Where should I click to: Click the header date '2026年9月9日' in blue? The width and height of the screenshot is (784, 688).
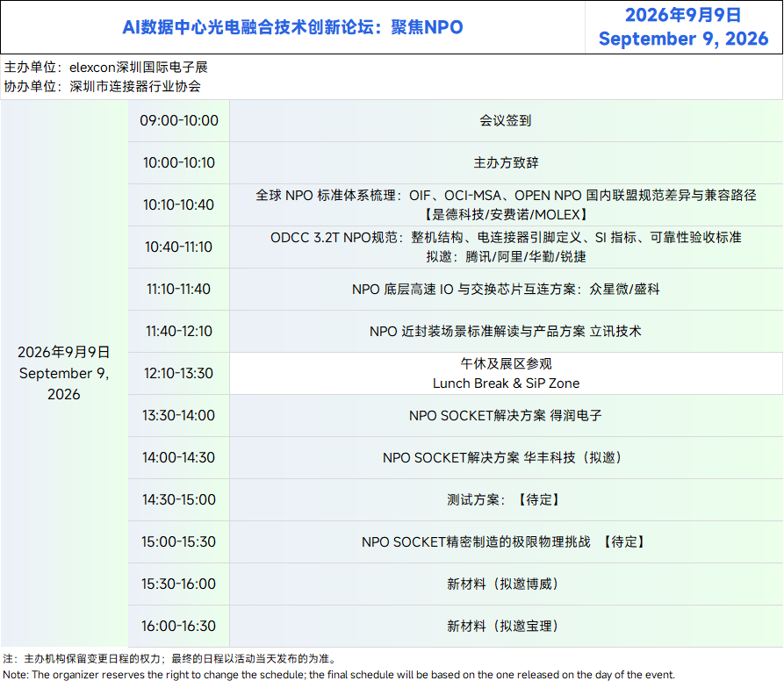pos(684,15)
